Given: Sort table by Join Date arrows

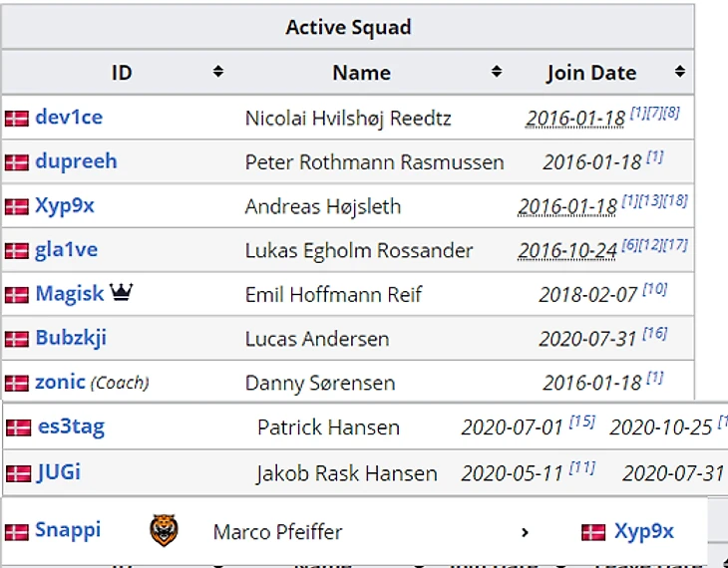Looking at the screenshot, I should (x=679, y=72).
